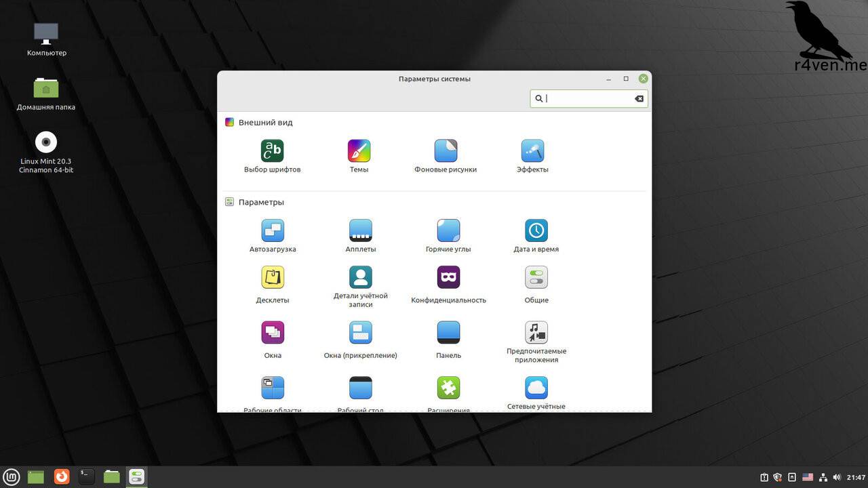
Task: Open the Эффекты settings icon
Action: point(532,151)
